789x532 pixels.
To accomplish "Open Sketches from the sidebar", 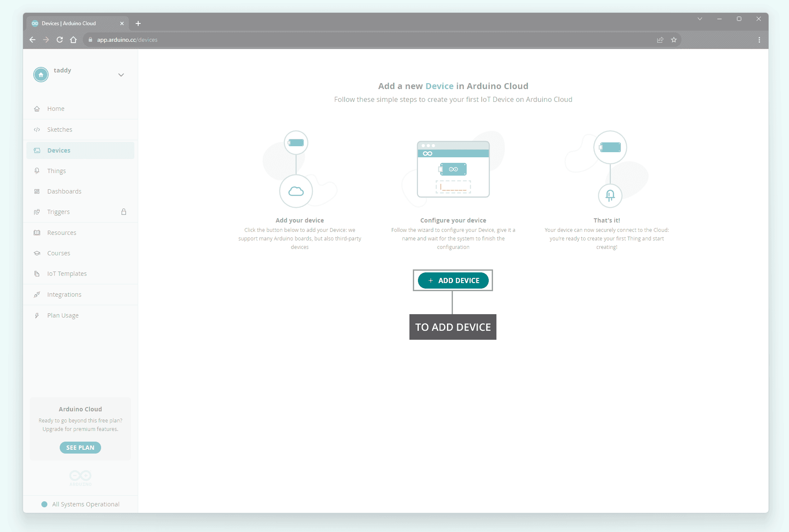I will pyautogui.click(x=60, y=130).
